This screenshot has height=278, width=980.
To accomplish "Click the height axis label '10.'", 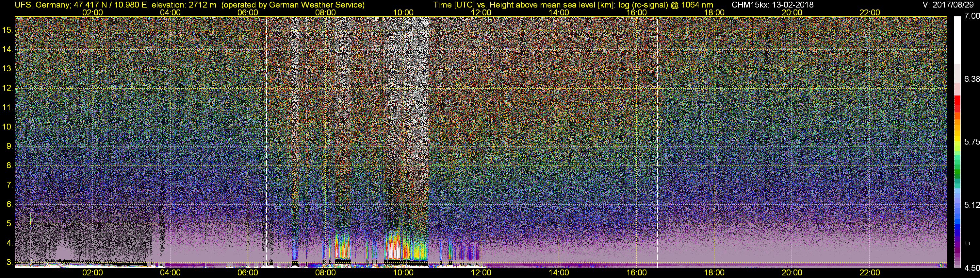I will coord(8,127).
